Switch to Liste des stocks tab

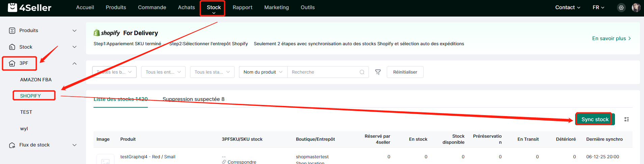(120, 99)
